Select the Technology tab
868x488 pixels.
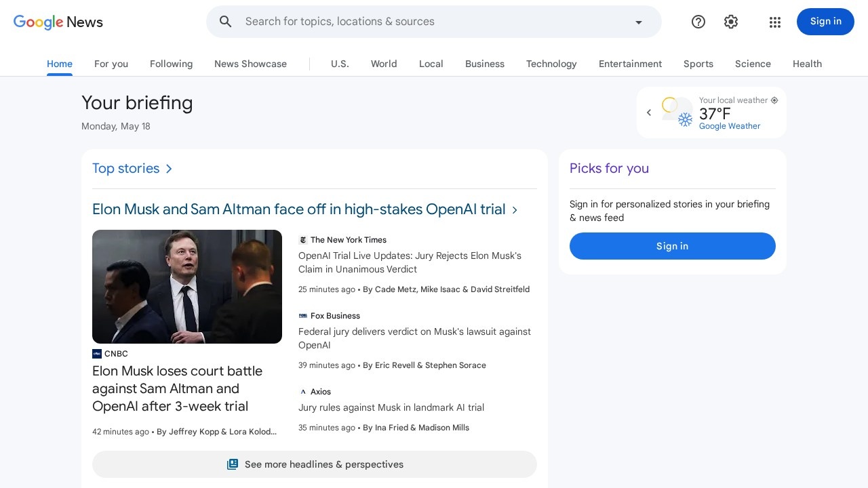click(x=551, y=64)
